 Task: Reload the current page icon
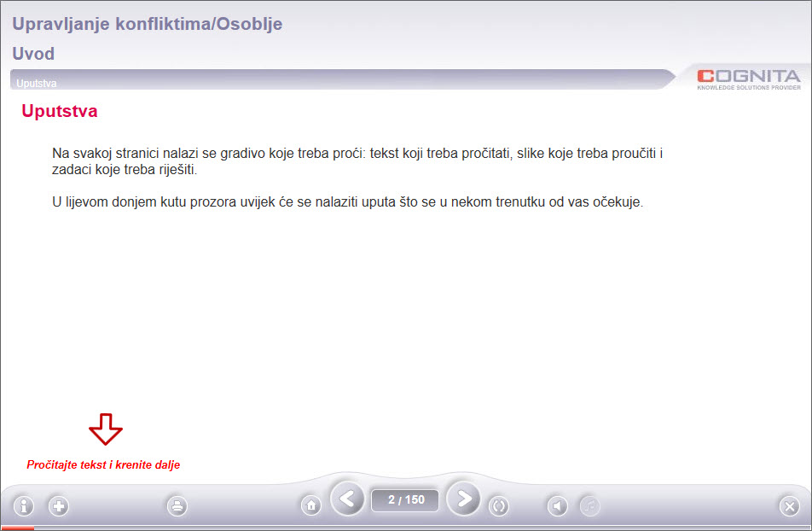pos(499,506)
